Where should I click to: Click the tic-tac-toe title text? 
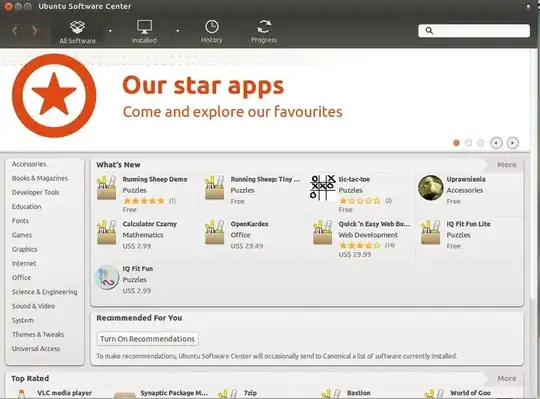click(x=354, y=179)
